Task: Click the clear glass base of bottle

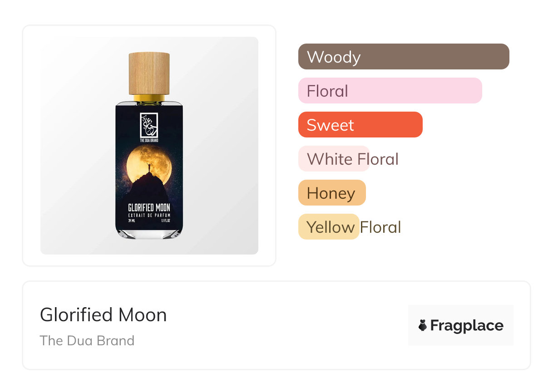Action: 149,233
